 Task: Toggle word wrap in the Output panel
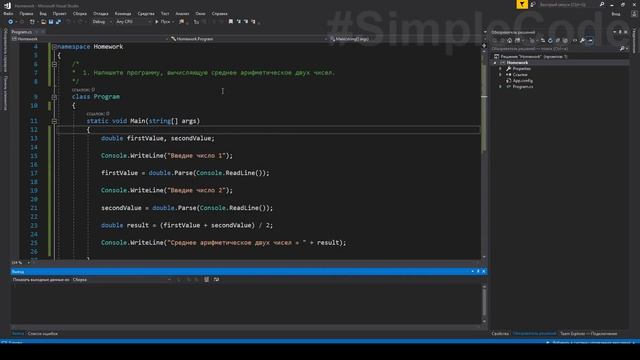216,280
